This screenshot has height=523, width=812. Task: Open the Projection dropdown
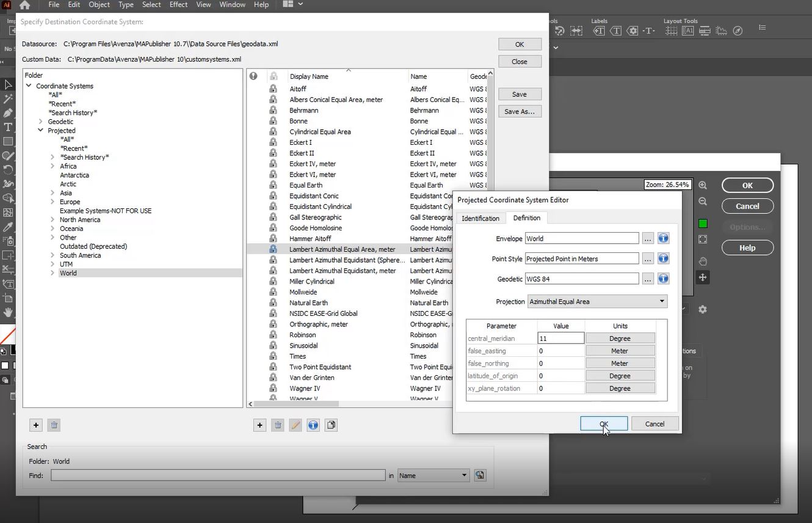(596, 301)
